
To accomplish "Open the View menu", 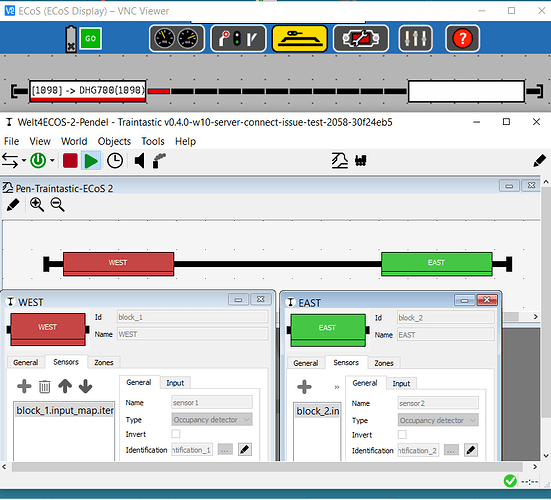I will tap(40, 141).
